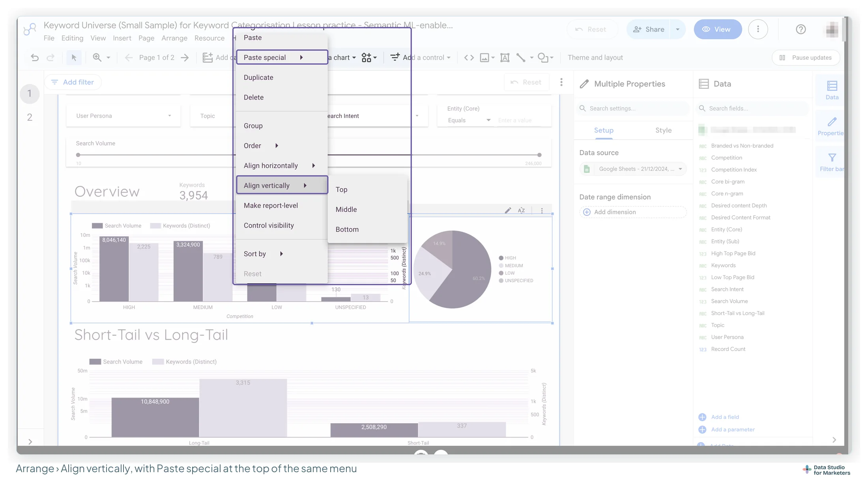Go to next page arrow
The width and height of the screenshot is (868, 484).
click(185, 58)
